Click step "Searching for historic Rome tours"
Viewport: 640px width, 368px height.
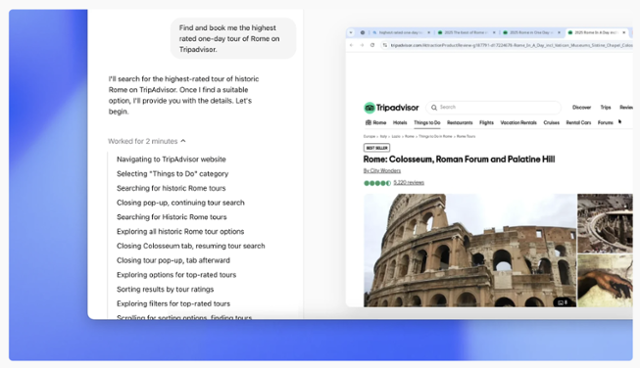coord(171,188)
